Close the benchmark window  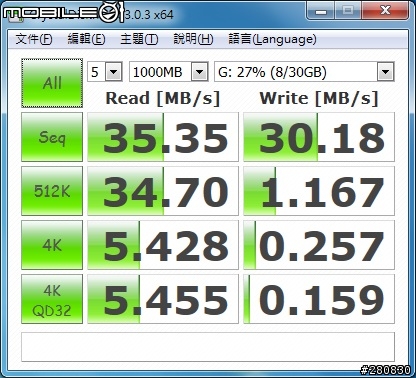tap(385, 11)
